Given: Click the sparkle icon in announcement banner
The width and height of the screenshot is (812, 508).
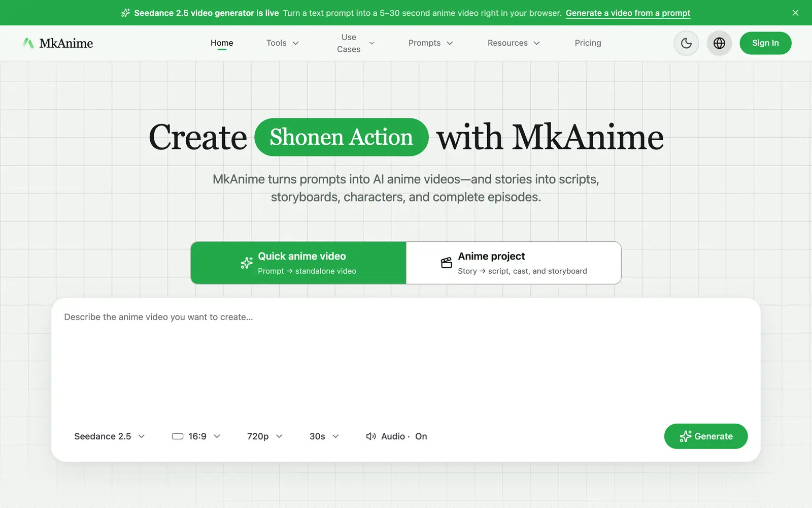Looking at the screenshot, I should 125,13.
